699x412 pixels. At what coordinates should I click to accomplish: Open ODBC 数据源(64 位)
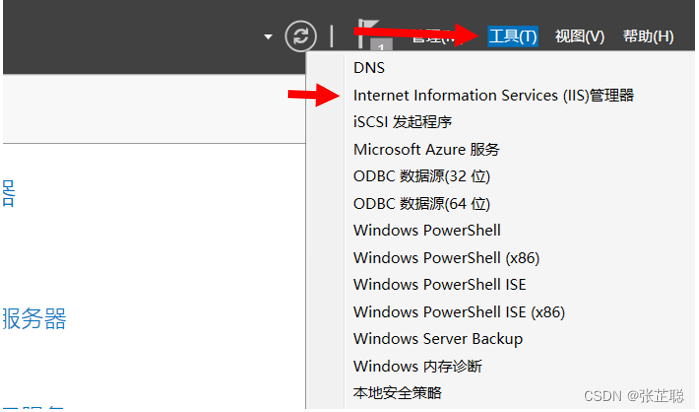point(422,204)
